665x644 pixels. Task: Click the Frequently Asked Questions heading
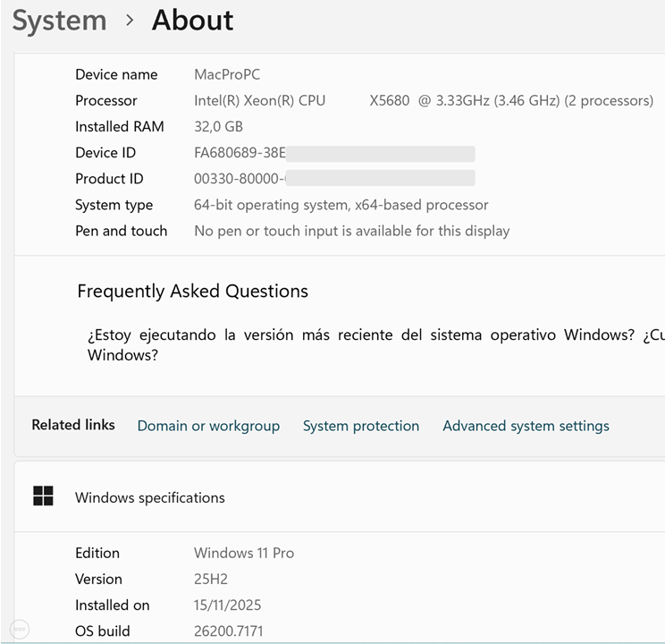tap(192, 291)
